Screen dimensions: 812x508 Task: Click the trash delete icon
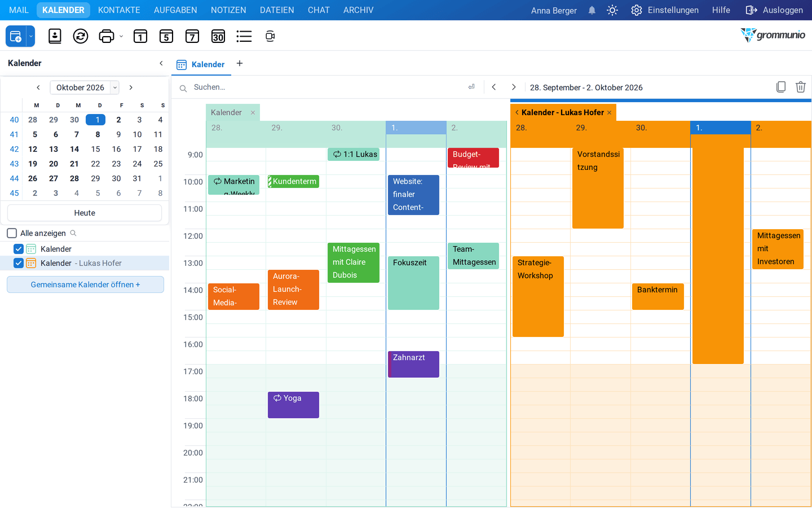801,87
